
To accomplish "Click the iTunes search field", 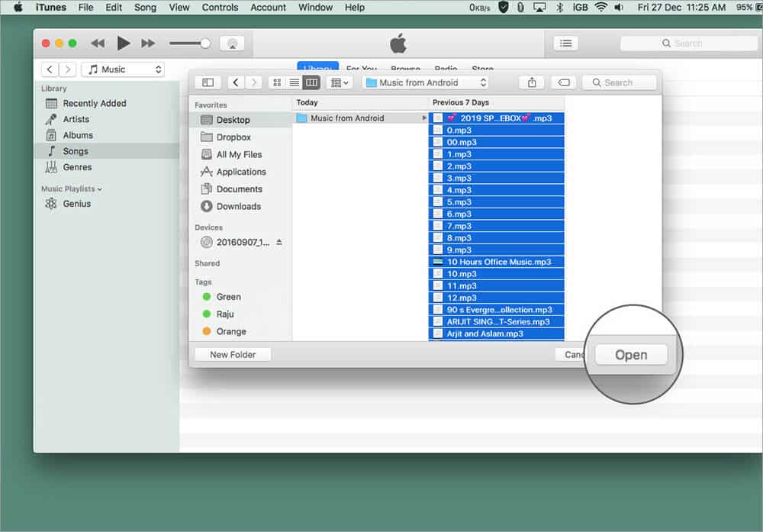I will pos(688,44).
